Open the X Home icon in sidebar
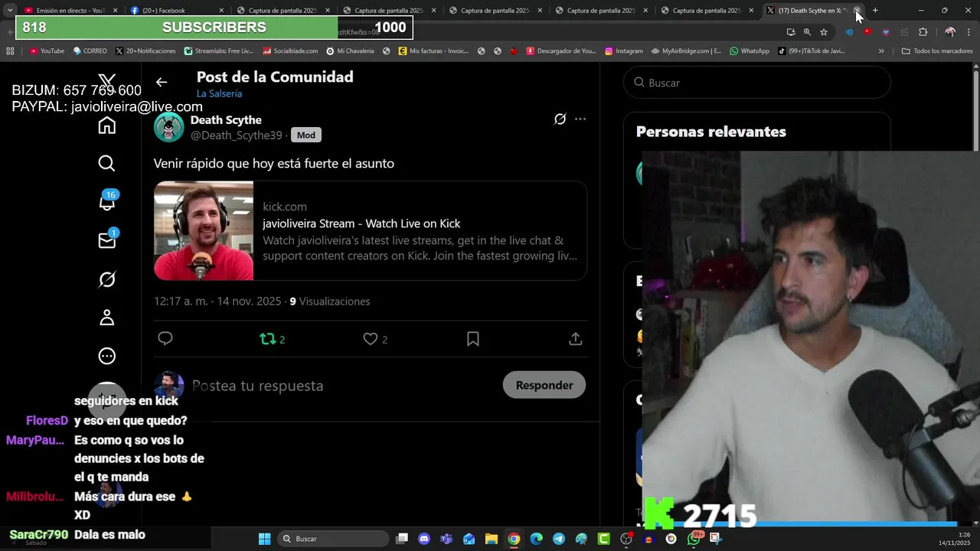Image resolution: width=980 pixels, height=551 pixels. [106, 126]
